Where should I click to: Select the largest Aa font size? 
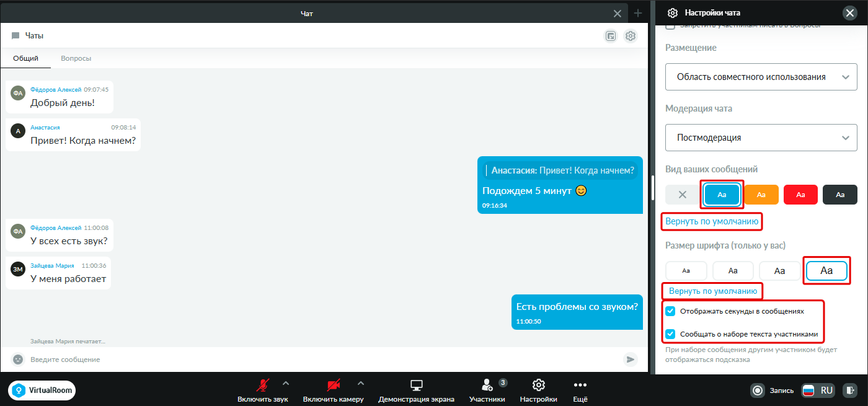(x=826, y=270)
